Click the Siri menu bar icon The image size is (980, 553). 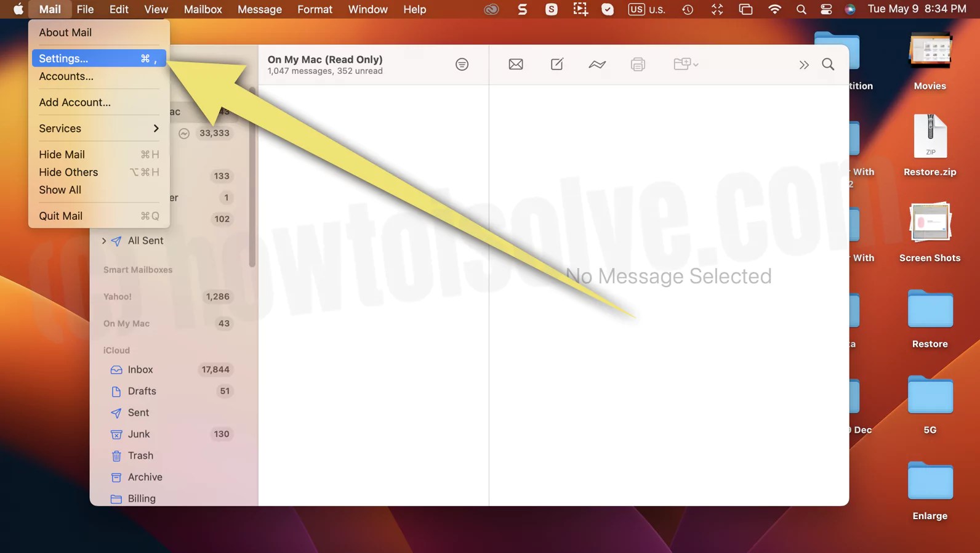point(850,9)
